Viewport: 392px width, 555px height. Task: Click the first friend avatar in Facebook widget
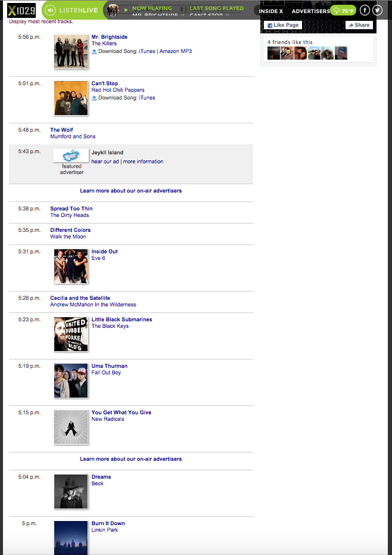273,53
